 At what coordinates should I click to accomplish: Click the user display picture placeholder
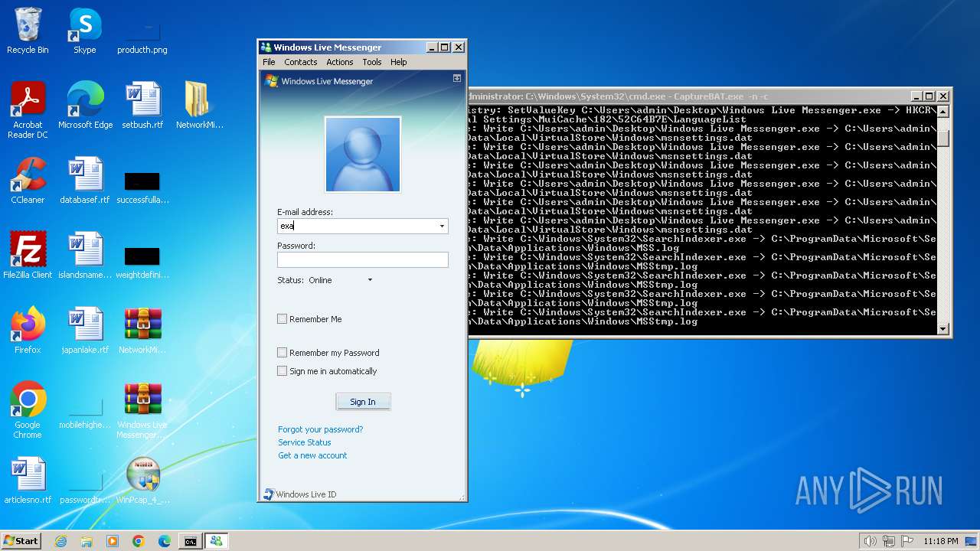point(363,155)
